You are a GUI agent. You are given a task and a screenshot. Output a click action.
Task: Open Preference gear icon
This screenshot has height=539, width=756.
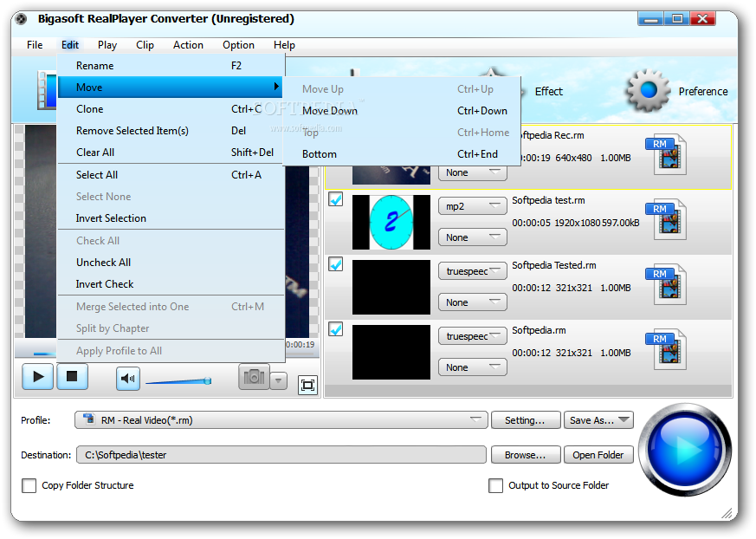tap(648, 91)
